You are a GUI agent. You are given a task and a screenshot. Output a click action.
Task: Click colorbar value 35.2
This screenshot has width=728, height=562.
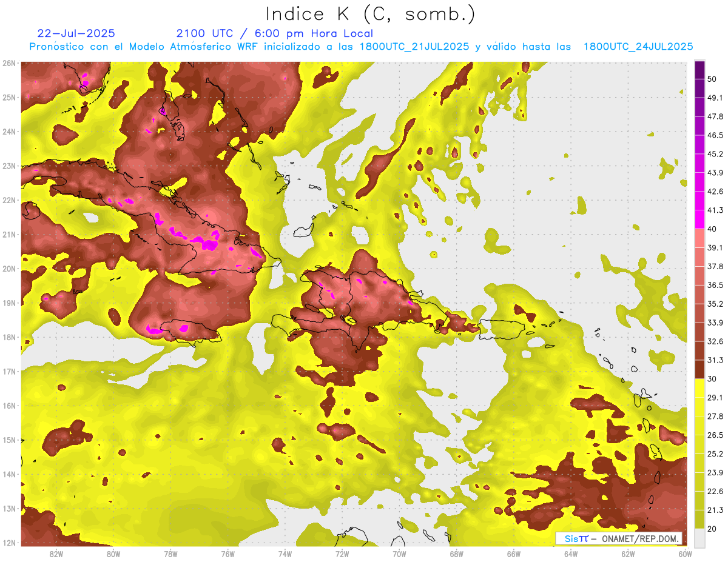715,304
